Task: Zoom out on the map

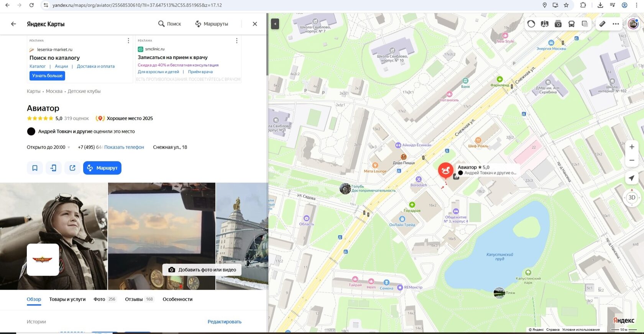Action: pos(632,160)
